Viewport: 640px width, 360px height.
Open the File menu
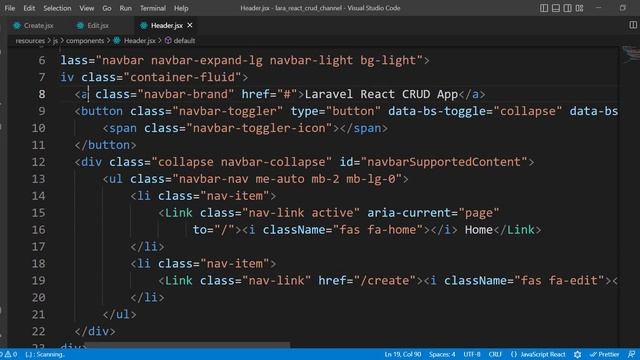pos(10,8)
